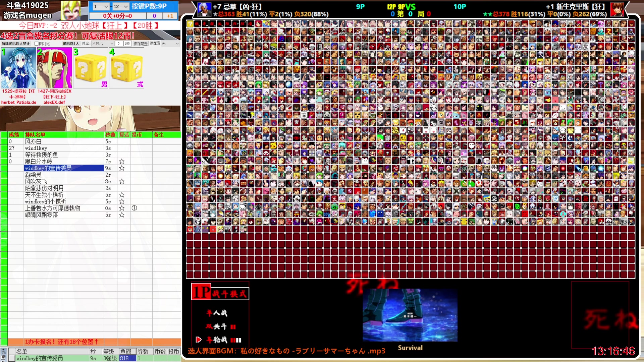Click the 排队名单 column header

click(x=64, y=135)
